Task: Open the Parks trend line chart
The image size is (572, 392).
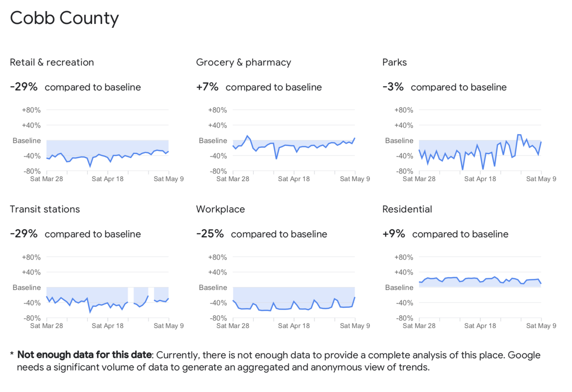Action: [x=480, y=149]
